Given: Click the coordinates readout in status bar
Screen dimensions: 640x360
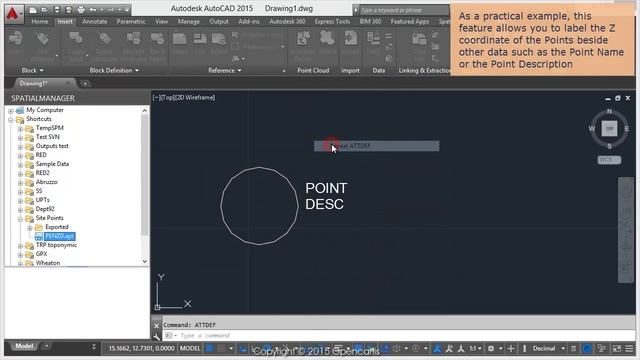Looking at the screenshot, I should (x=141, y=349).
